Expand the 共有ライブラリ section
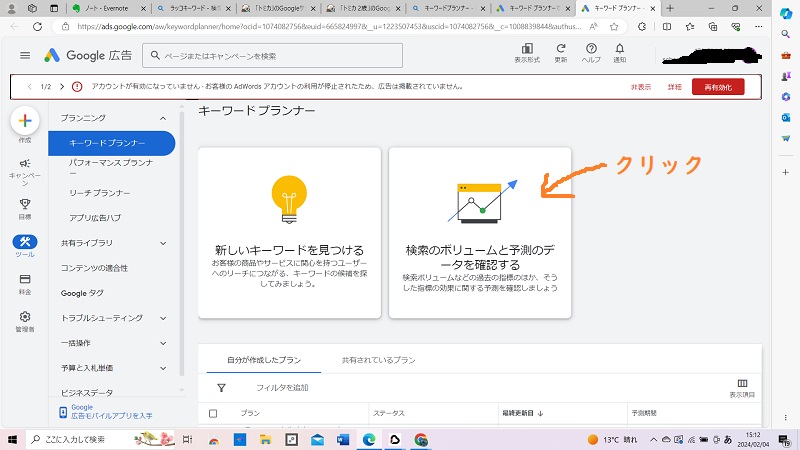This screenshot has height=450, width=800. (163, 243)
